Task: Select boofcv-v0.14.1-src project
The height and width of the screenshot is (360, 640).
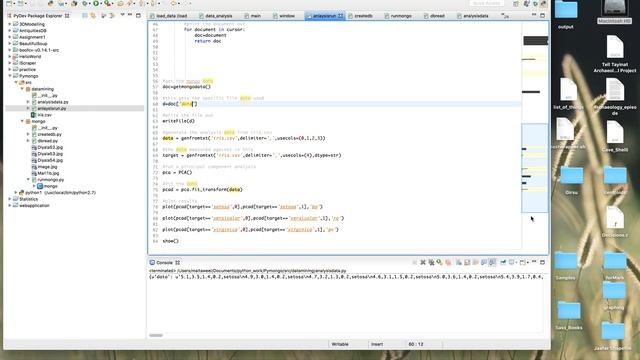Action: click(39, 50)
